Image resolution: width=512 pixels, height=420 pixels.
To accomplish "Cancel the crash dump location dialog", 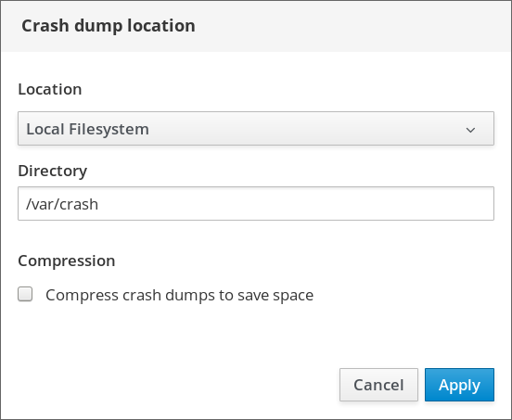I will (x=378, y=385).
